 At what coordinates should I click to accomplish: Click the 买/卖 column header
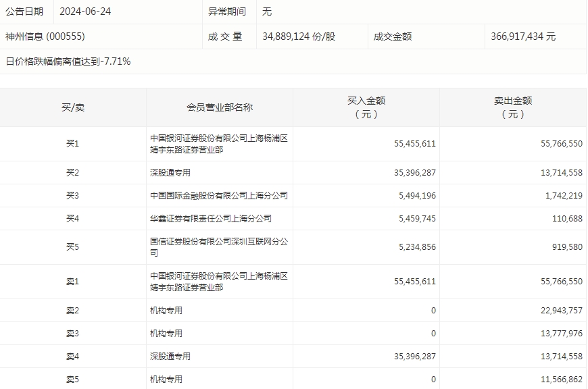point(73,107)
